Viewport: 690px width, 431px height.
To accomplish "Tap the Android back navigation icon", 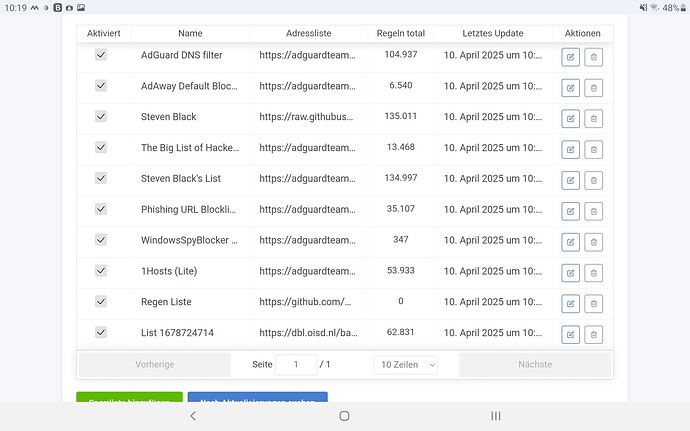I will 193,416.
